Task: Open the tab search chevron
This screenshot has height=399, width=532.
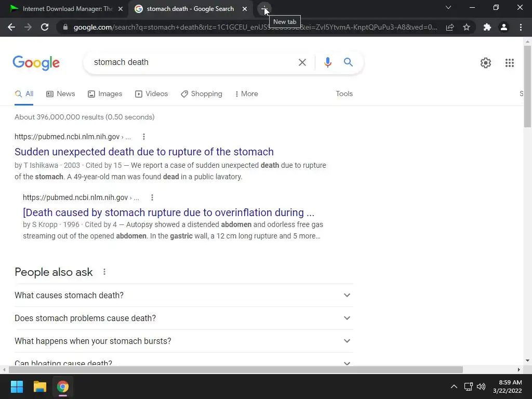Action: 448,7
